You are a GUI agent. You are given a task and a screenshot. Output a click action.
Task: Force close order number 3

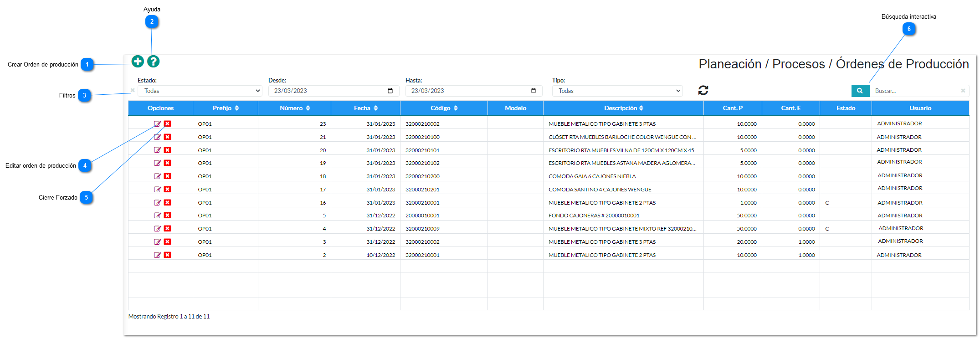[x=167, y=241]
